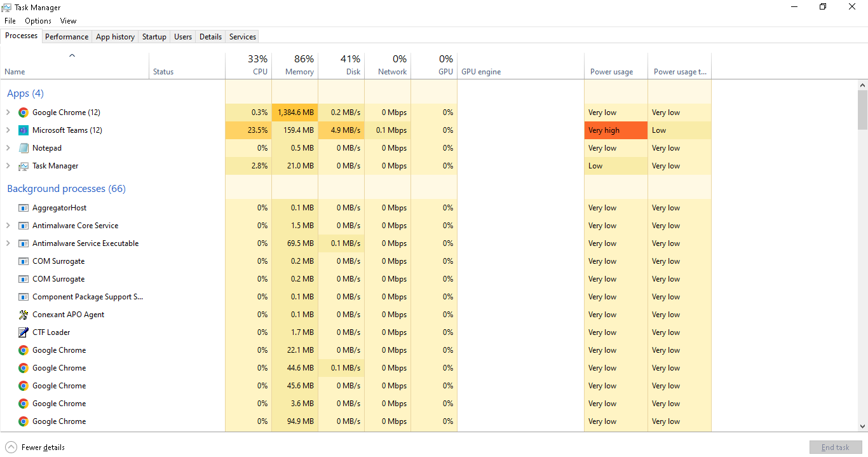
Task: Switch to the Details tab
Action: tap(210, 37)
